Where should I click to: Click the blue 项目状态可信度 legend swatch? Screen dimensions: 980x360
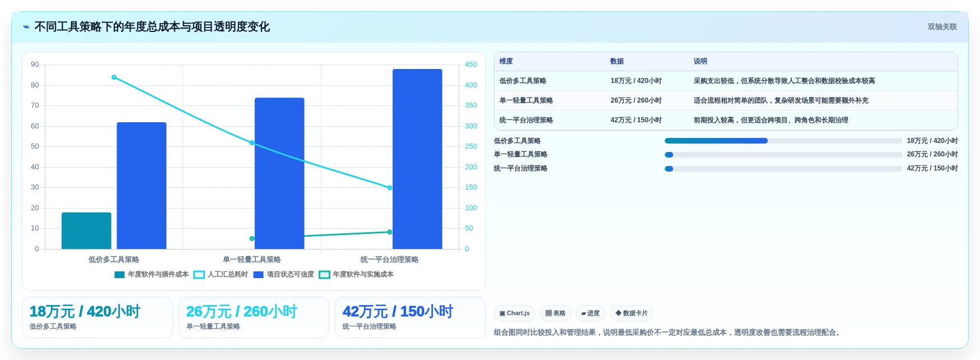258,275
